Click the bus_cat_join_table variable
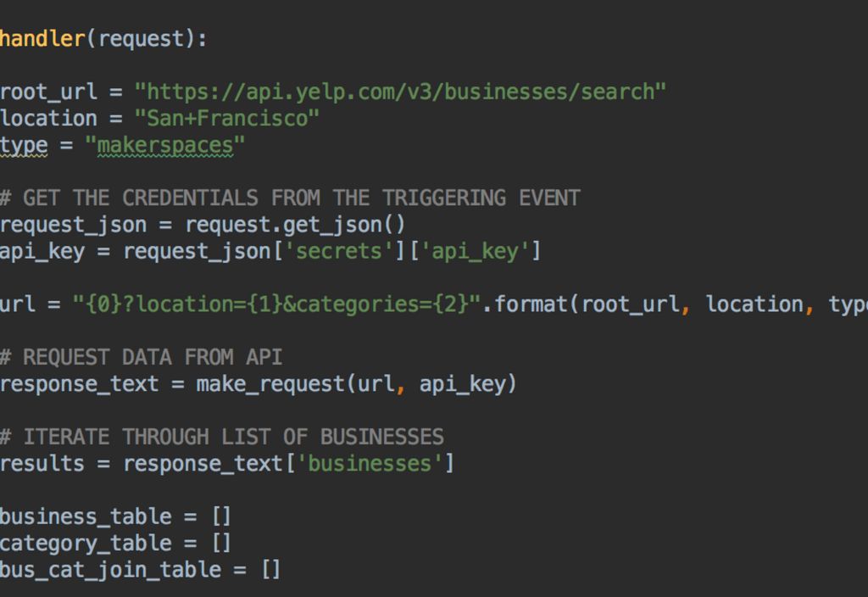868x597 pixels. click(110, 570)
